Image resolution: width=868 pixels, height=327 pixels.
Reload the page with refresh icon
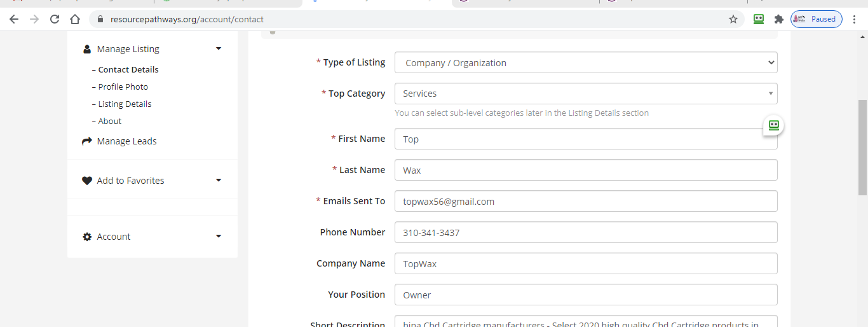55,19
